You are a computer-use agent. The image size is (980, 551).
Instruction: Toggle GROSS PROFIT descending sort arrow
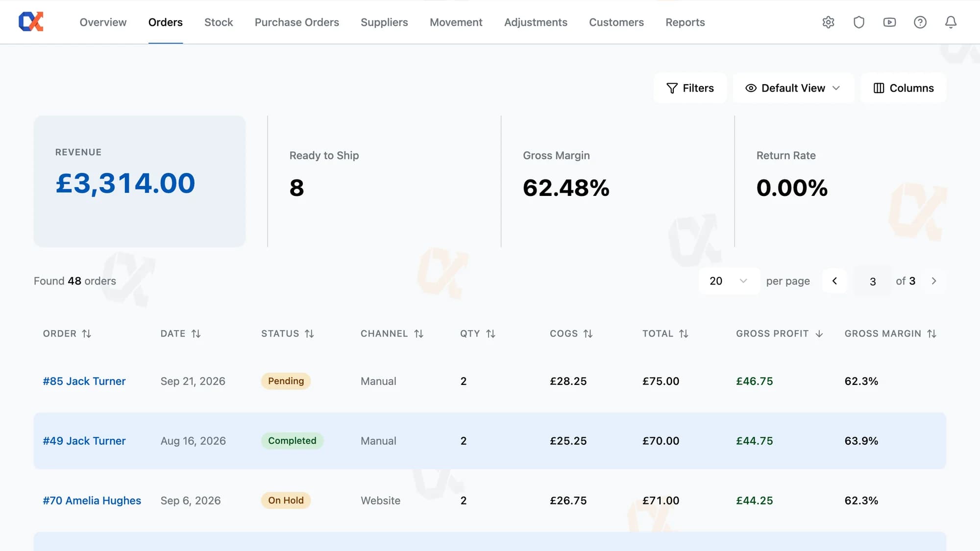819,334
